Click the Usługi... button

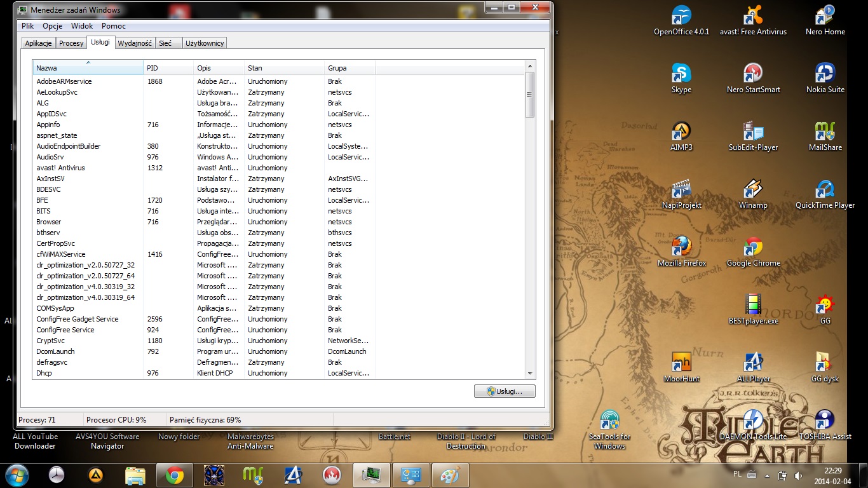click(x=505, y=391)
